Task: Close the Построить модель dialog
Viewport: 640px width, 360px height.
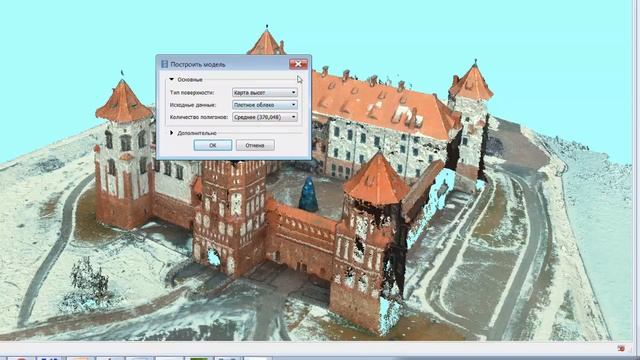Action: click(298, 64)
